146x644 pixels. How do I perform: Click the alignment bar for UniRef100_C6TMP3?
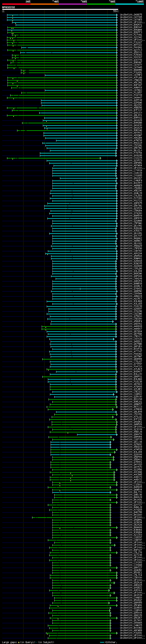point(81,75)
